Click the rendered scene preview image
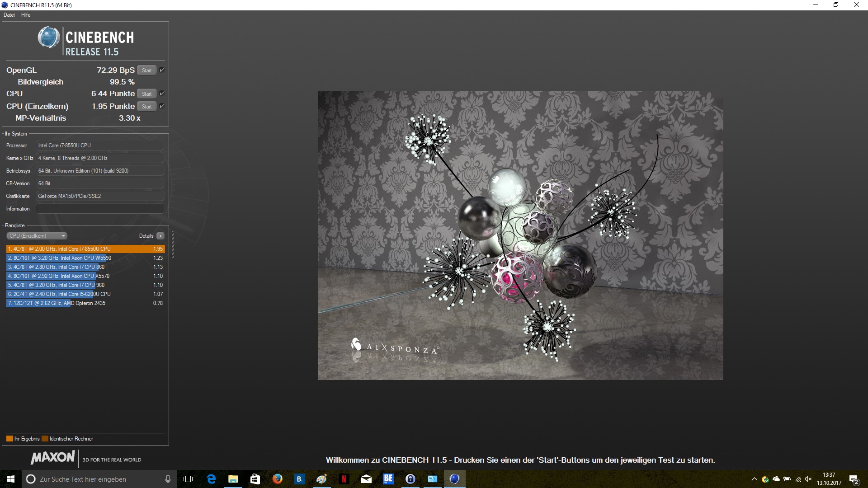This screenshot has width=868, height=488. [520, 235]
